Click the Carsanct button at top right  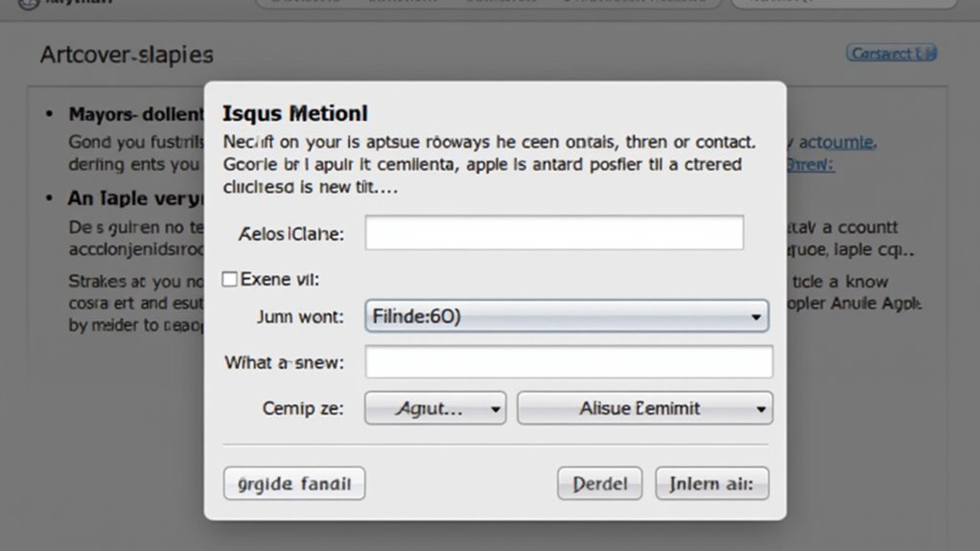pos(891,54)
